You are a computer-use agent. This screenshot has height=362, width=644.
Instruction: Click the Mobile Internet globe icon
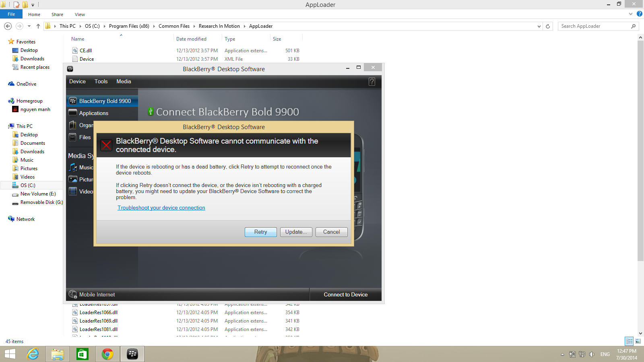pos(72,294)
